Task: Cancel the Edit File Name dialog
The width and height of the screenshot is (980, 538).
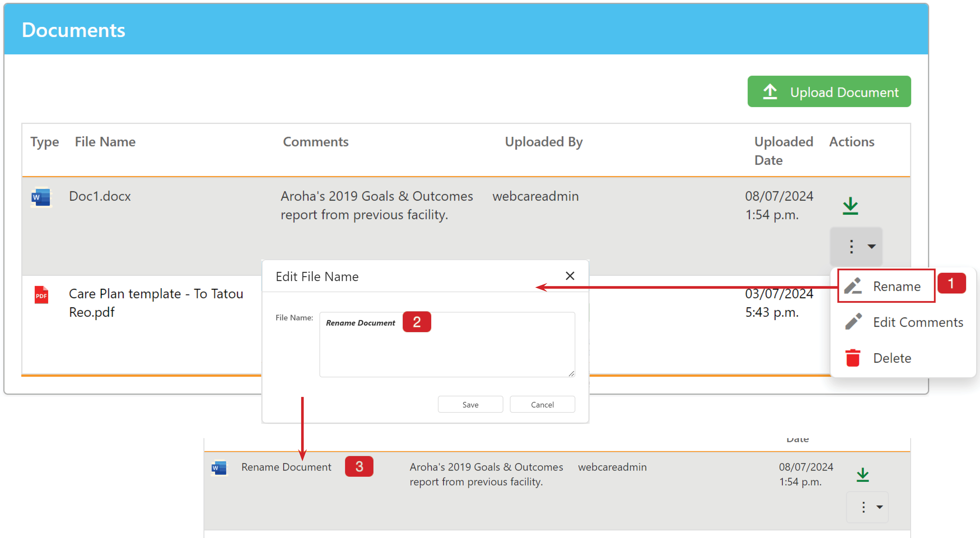Action: [x=542, y=404]
